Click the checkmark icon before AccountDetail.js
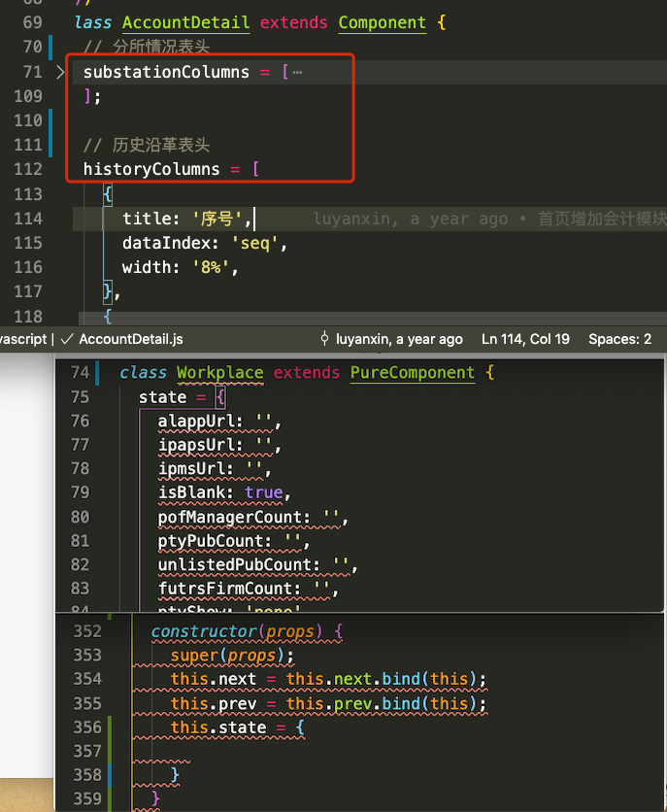The width and height of the screenshot is (667, 812). 67,339
